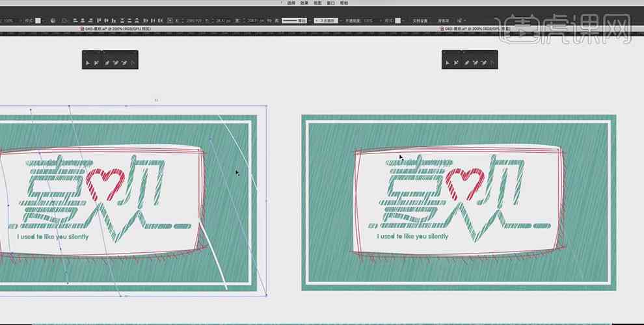
Task: Select the first pen-shaped tool in right floating toolbar
Action: pos(466,62)
